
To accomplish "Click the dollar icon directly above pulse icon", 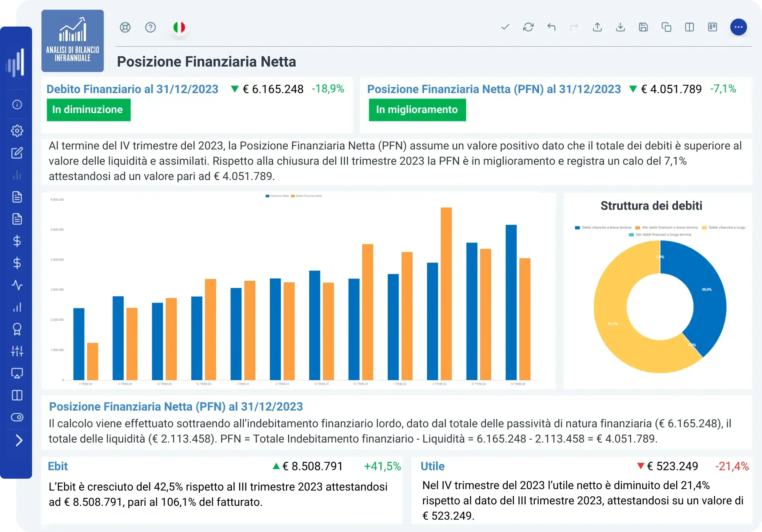I will (17, 263).
